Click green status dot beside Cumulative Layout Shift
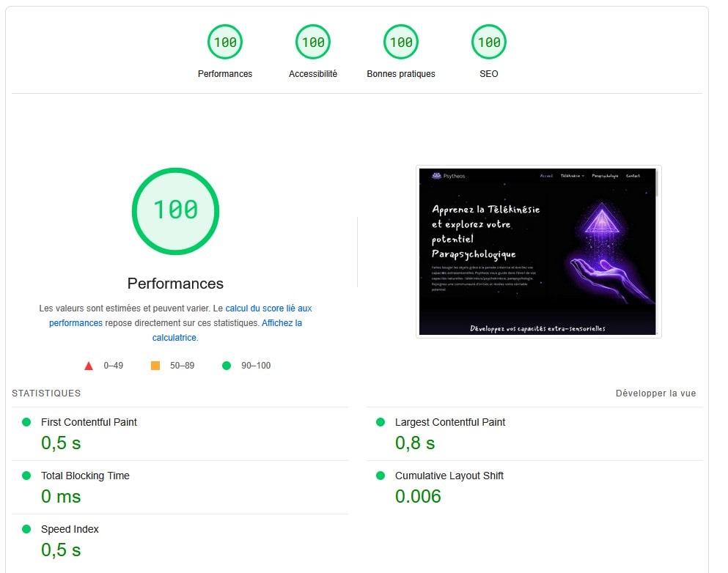Screen dimensions: 728x573 pos(380,476)
